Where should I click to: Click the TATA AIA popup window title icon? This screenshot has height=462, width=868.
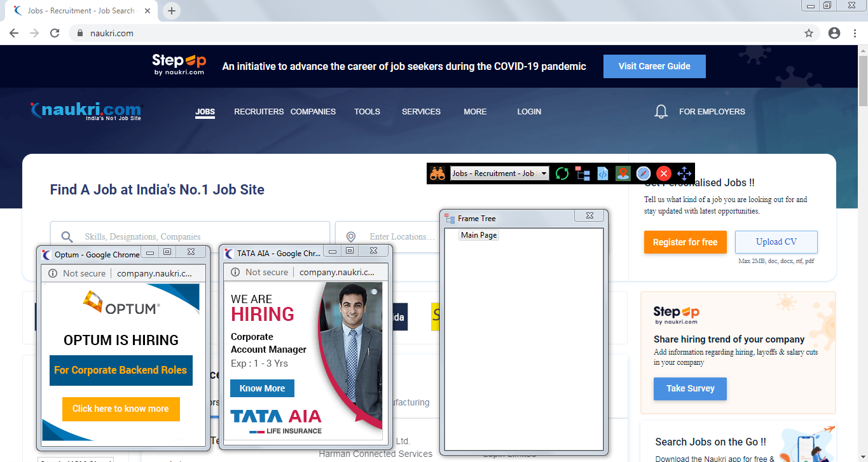(x=228, y=254)
